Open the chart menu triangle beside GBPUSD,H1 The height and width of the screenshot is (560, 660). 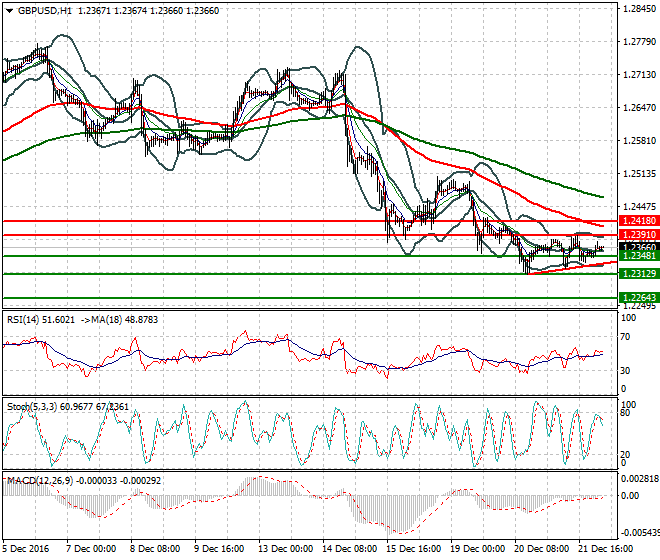point(9,11)
